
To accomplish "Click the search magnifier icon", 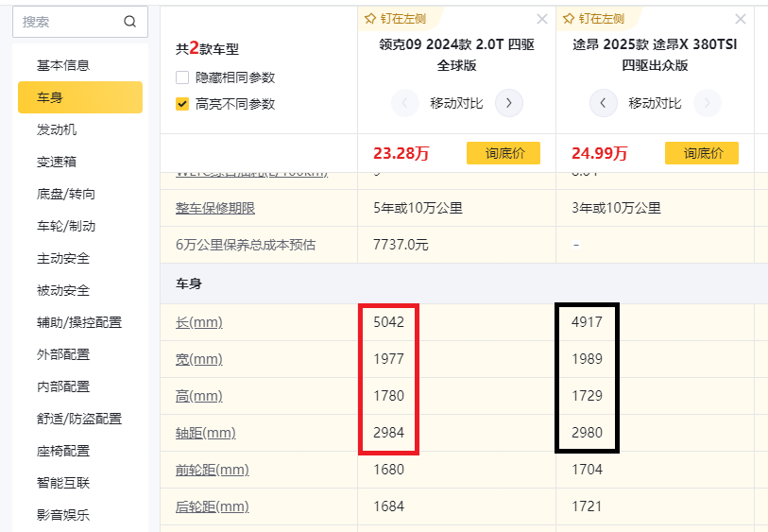I will pos(129,22).
